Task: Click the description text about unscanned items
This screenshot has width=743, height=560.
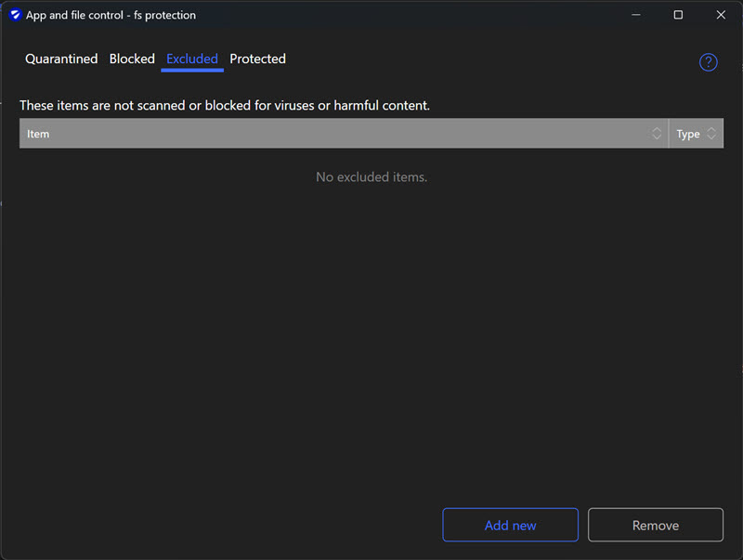Action: coord(225,105)
